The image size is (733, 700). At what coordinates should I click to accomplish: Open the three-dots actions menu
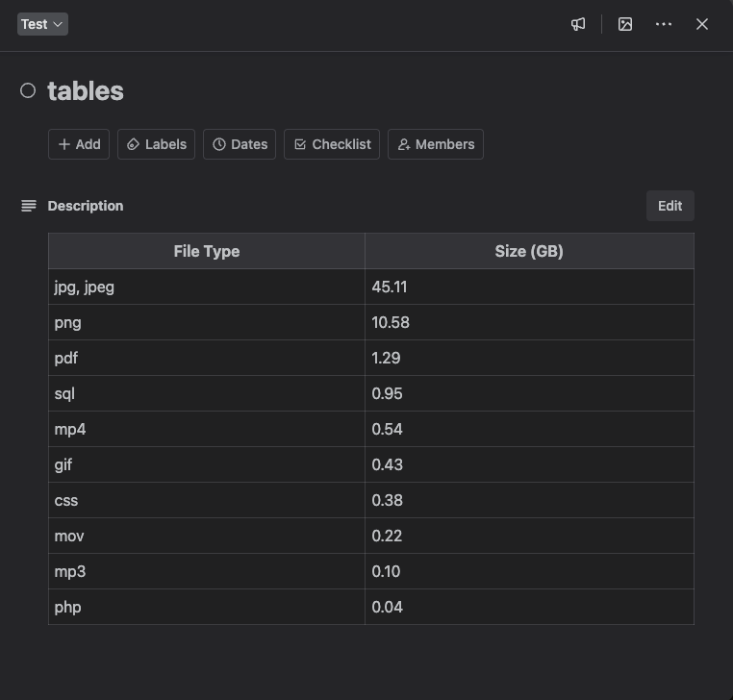664,24
